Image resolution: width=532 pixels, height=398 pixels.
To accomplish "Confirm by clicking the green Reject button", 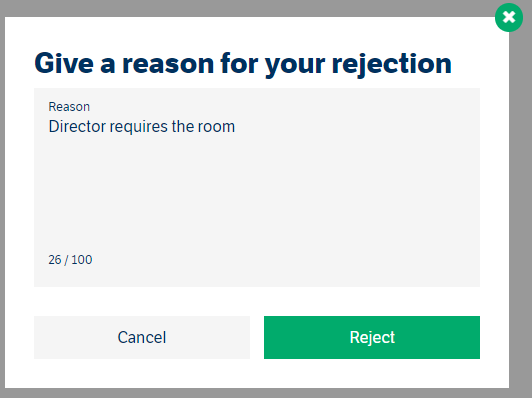I will [372, 337].
